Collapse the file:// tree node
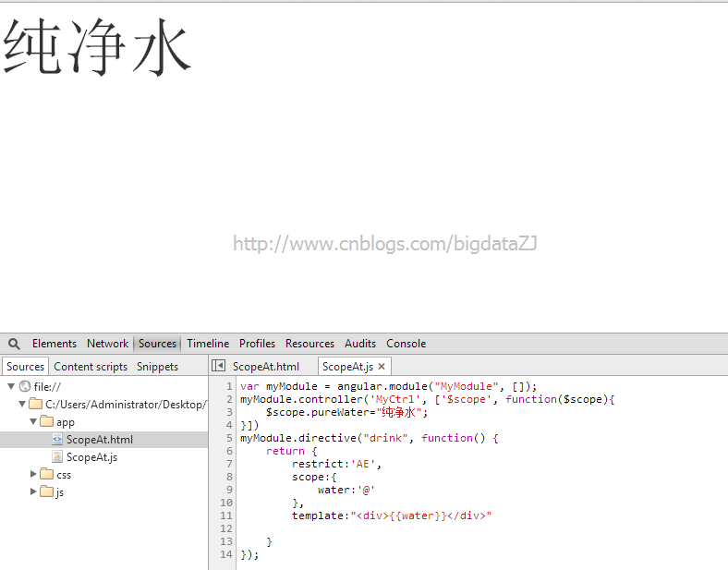This screenshot has height=570, width=728. pyautogui.click(x=12, y=386)
